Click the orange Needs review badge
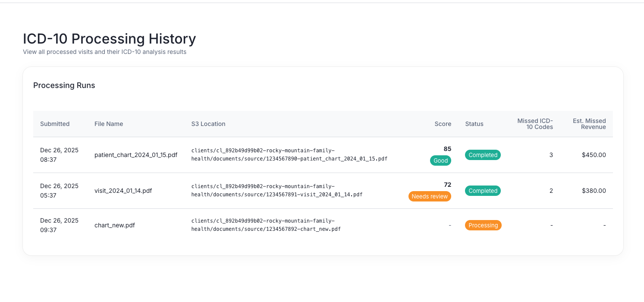The height and width of the screenshot is (302, 644). click(430, 196)
